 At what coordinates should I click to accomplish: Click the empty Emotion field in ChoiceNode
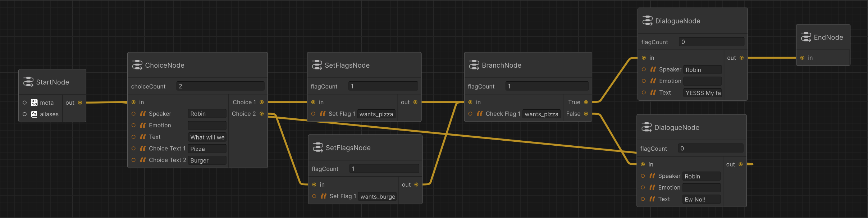coord(207,125)
